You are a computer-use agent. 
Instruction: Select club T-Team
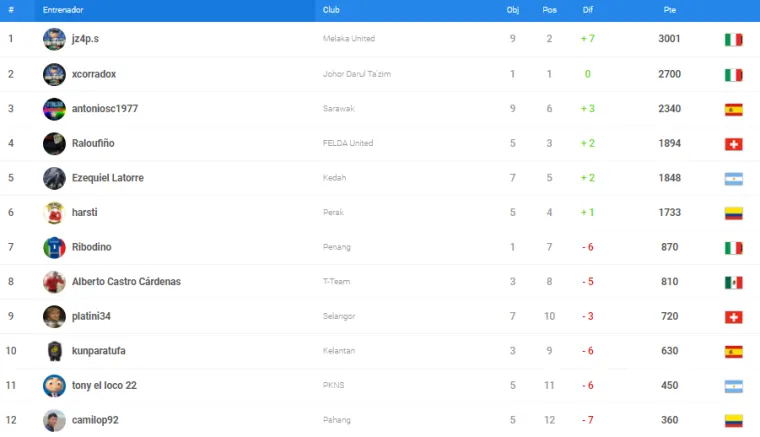336,281
